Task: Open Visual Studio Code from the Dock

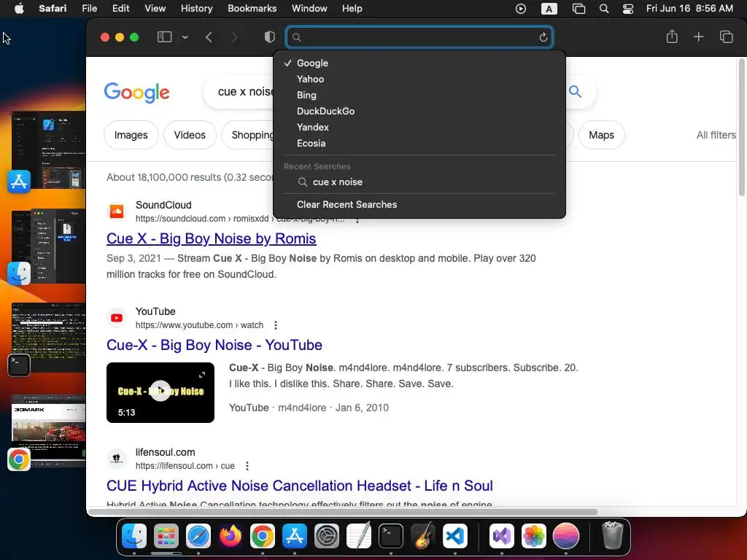Action: [455, 536]
